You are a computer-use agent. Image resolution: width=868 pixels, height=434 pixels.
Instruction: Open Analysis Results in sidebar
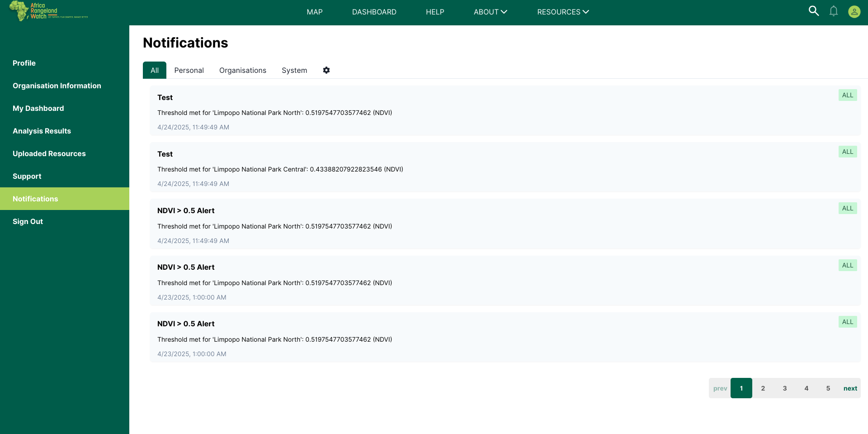[x=65, y=131]
